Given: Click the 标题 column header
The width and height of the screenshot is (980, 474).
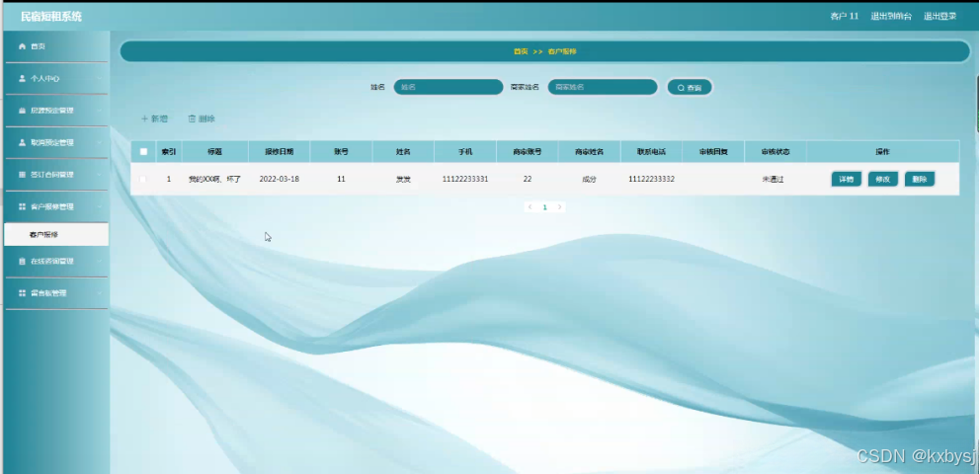Looking at the screenshot, I should click(x=215, y=152).
